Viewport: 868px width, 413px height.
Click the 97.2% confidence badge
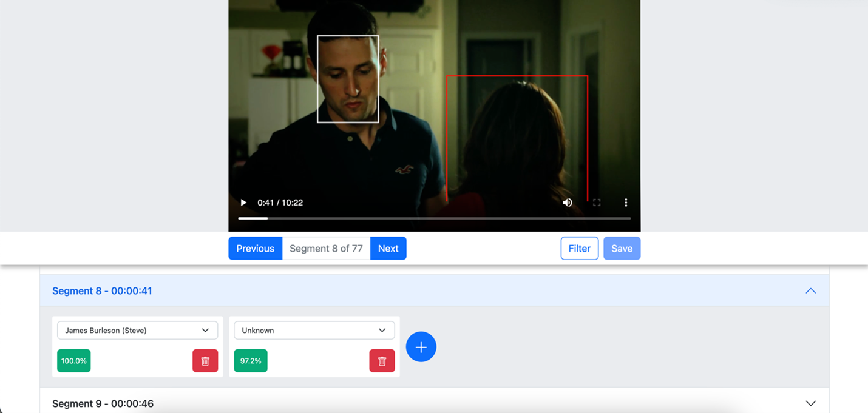click(x=250, y=360)
